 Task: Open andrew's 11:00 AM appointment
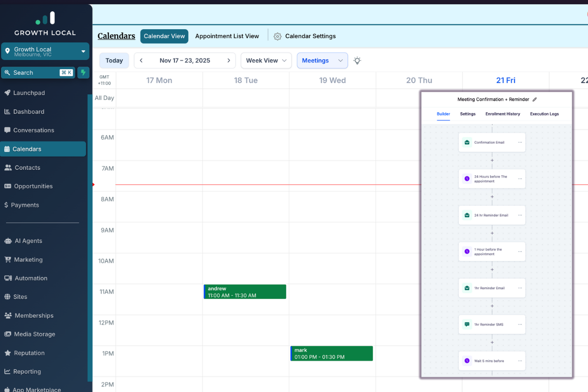245,292
